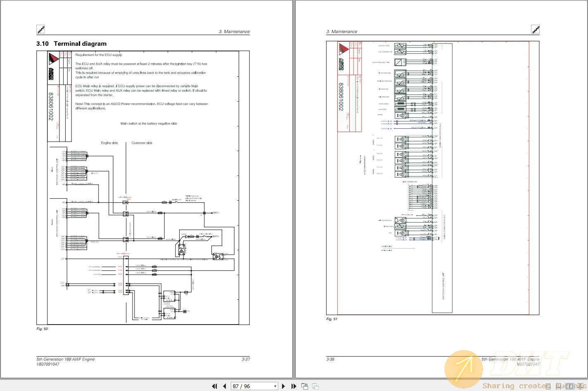Click the staircase icon on left page header

coord(40,29)
